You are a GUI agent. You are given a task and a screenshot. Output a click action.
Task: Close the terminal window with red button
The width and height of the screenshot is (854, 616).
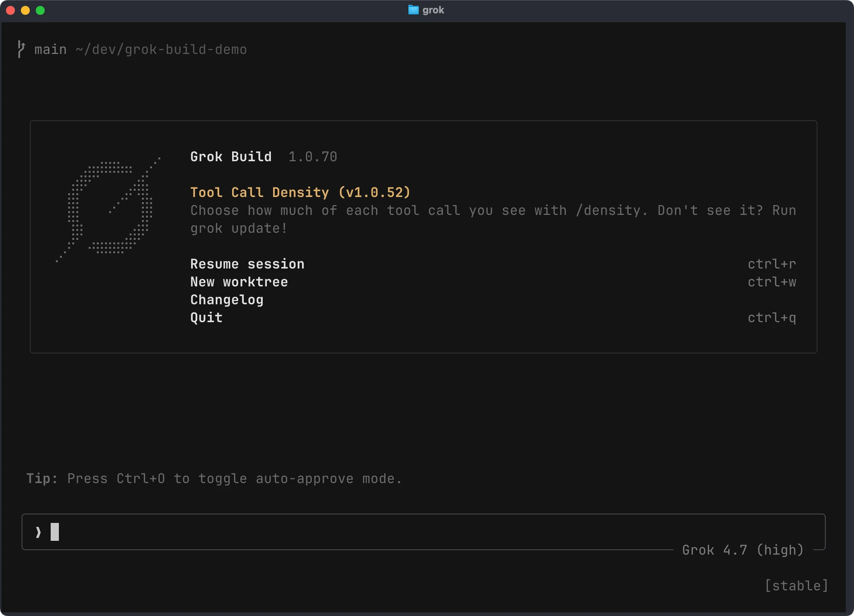tap(11, 10)
